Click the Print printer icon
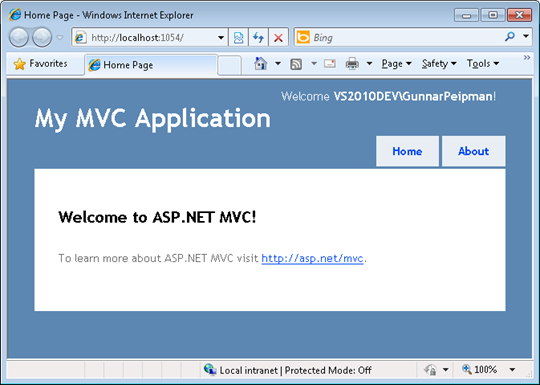This screenshot has height=385, width=540. [352, 64]
